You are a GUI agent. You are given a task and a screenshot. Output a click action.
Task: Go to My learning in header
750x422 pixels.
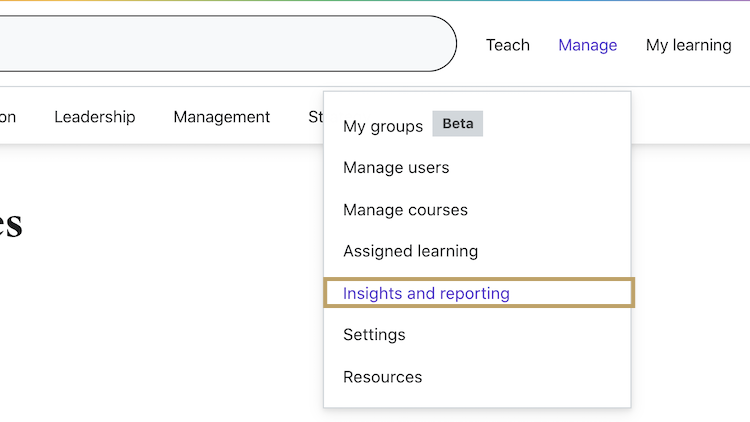[x=688, y=45]
